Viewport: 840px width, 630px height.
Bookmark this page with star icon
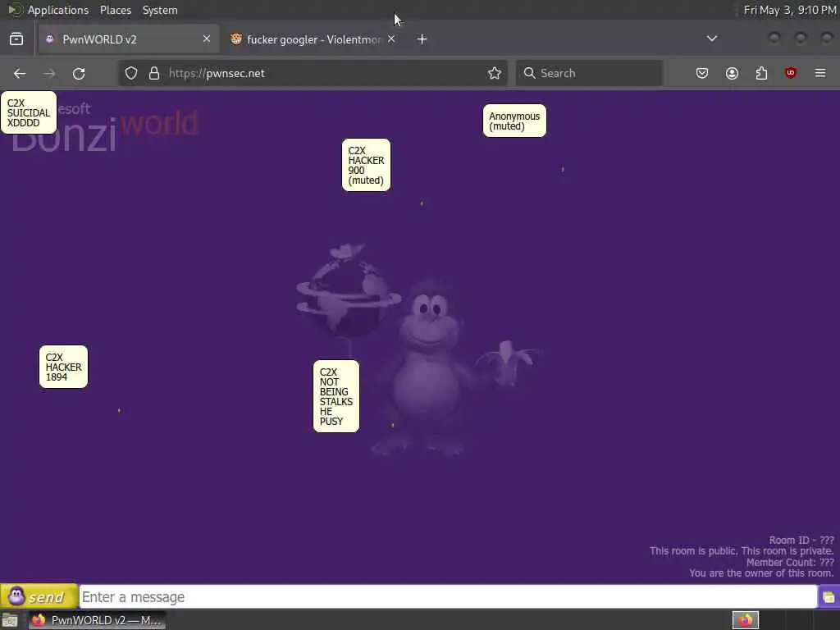(x=495, y=73)
